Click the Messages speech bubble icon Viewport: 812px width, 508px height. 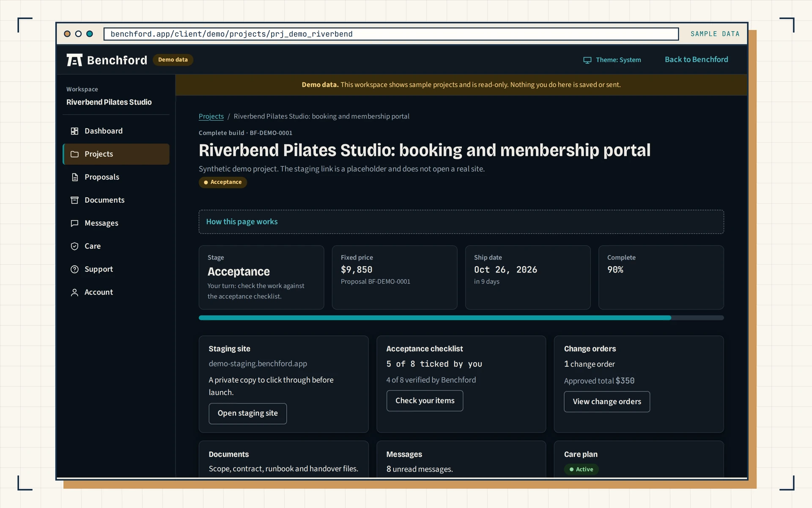pyautogui.click(x=74, y=223)
